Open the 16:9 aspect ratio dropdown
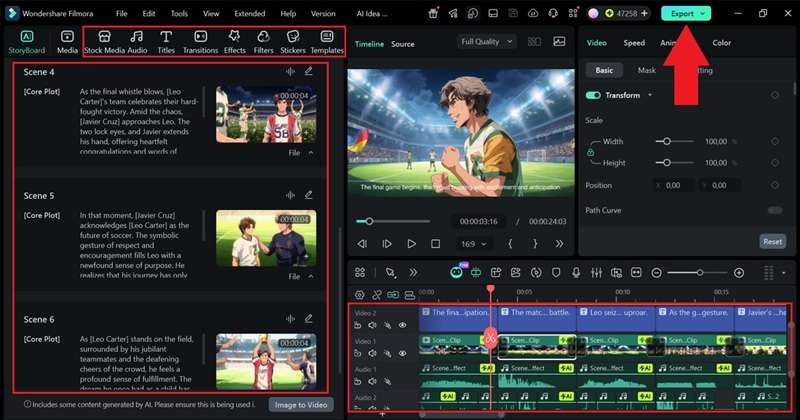Screen dimensions: 800x420 pos(474,244)
